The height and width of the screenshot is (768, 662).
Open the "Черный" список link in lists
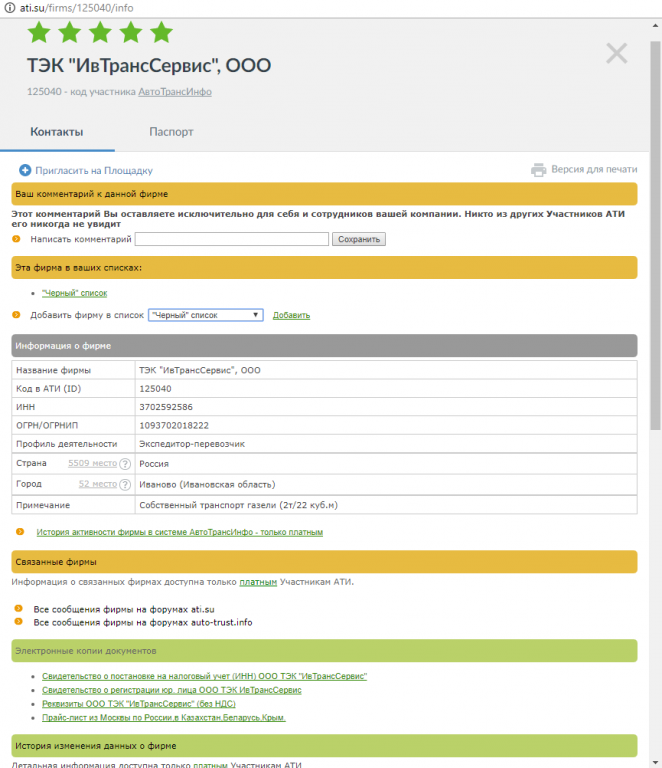74,293
